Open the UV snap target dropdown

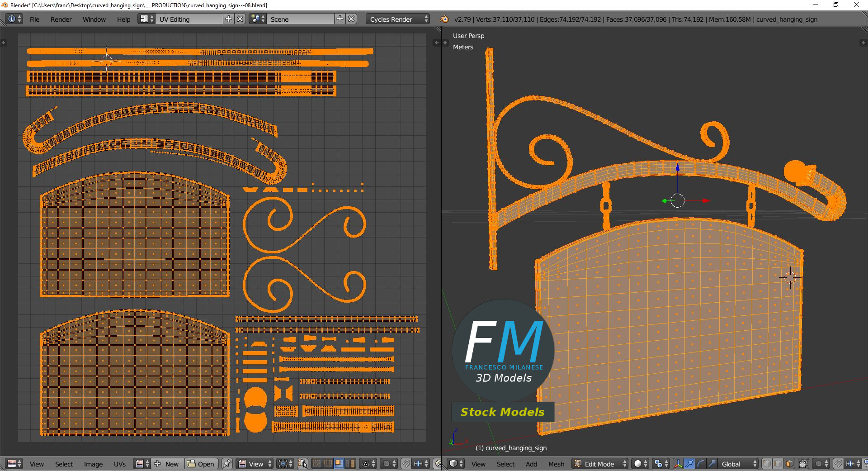(x=421, y=464)
